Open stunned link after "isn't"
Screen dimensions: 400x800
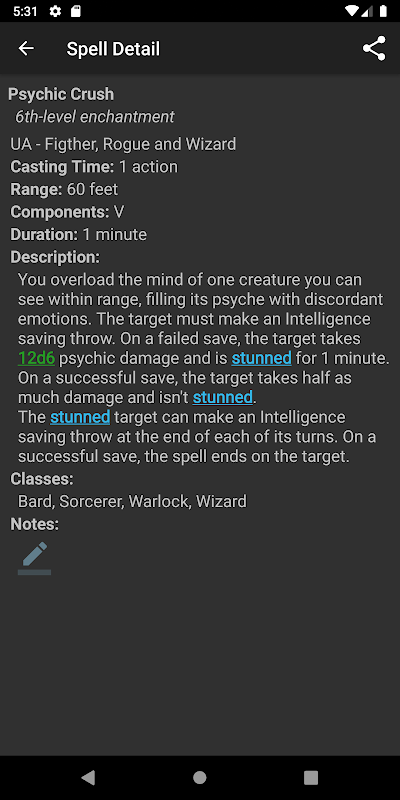[222, 397]
